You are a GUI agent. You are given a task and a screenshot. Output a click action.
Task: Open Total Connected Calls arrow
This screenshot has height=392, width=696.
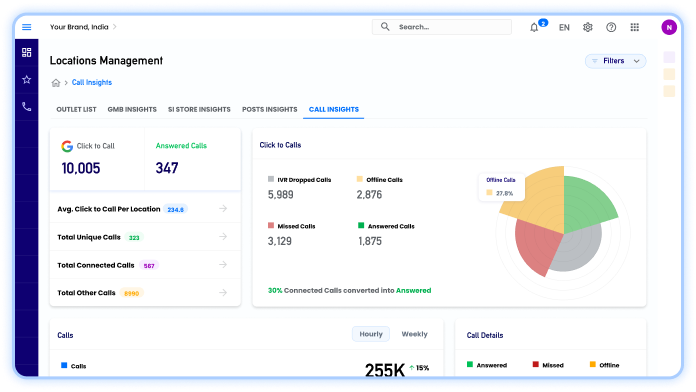point(223,265)
